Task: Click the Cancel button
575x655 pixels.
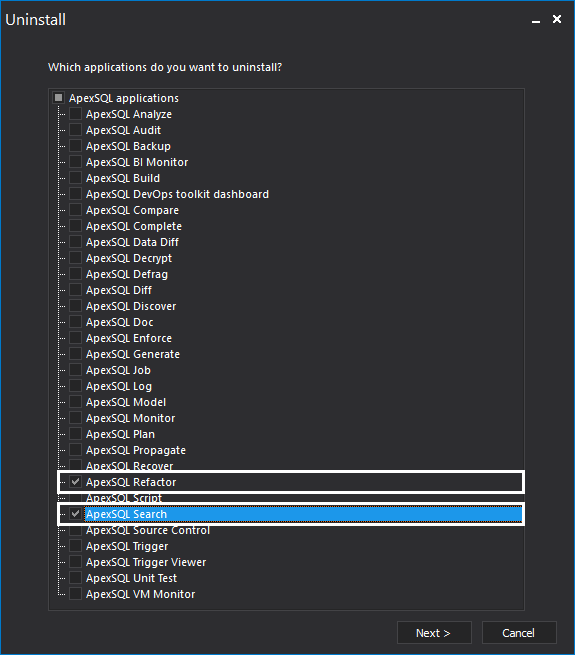Action: (x=519, y=633)
